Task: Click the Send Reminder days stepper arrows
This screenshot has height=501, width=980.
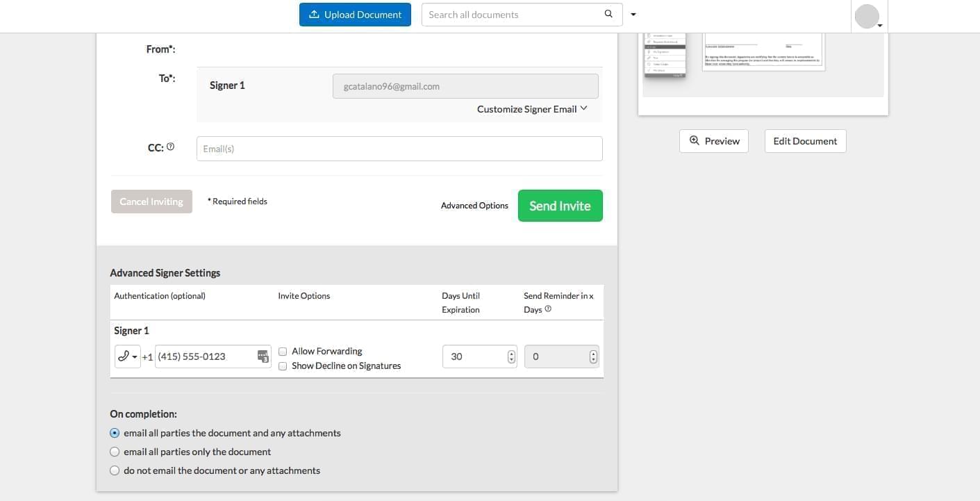Action: [x=593, y=356]
